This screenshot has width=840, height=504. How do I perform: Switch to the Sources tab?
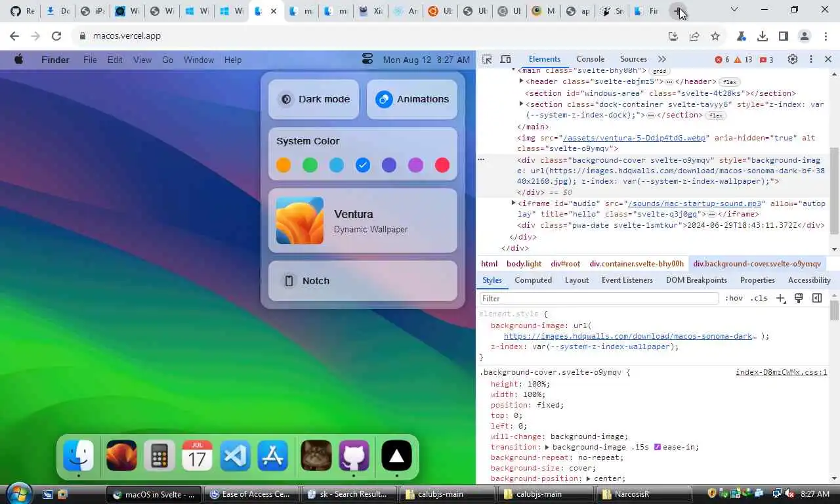pyautogui.click(x=633, y=59)
